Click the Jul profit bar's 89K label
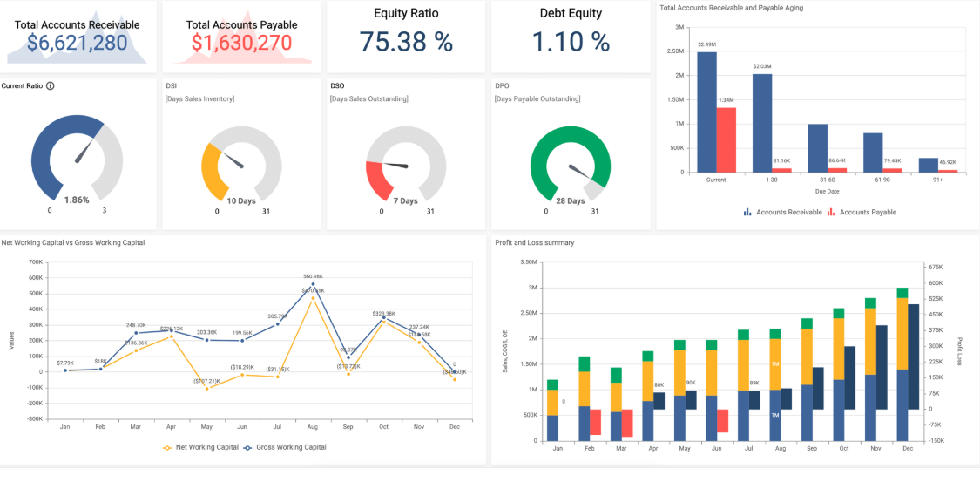This screenshot has width=980, height=489. point(754,384)
